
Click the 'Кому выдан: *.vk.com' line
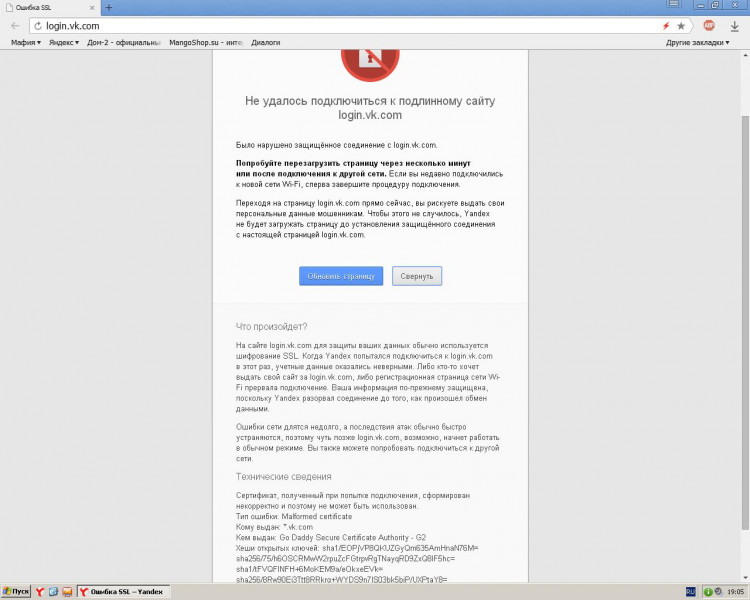pyautogui.click(x=274, y=527)
